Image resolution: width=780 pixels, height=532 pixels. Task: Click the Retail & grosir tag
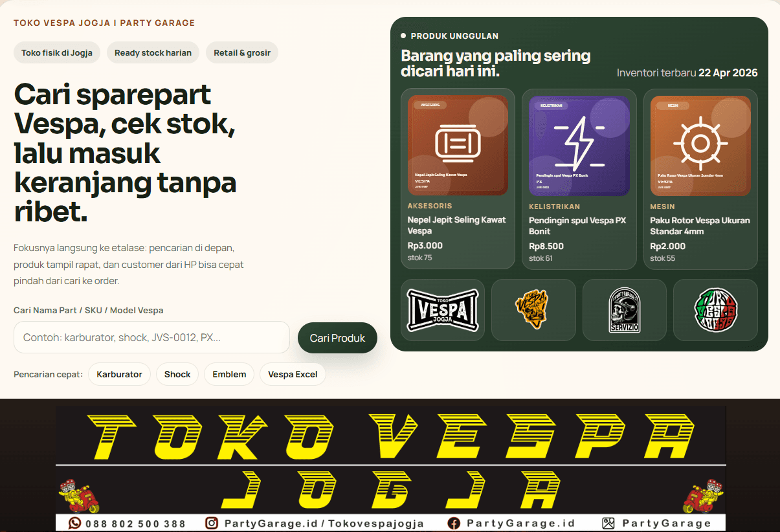(x=242, y=52)
